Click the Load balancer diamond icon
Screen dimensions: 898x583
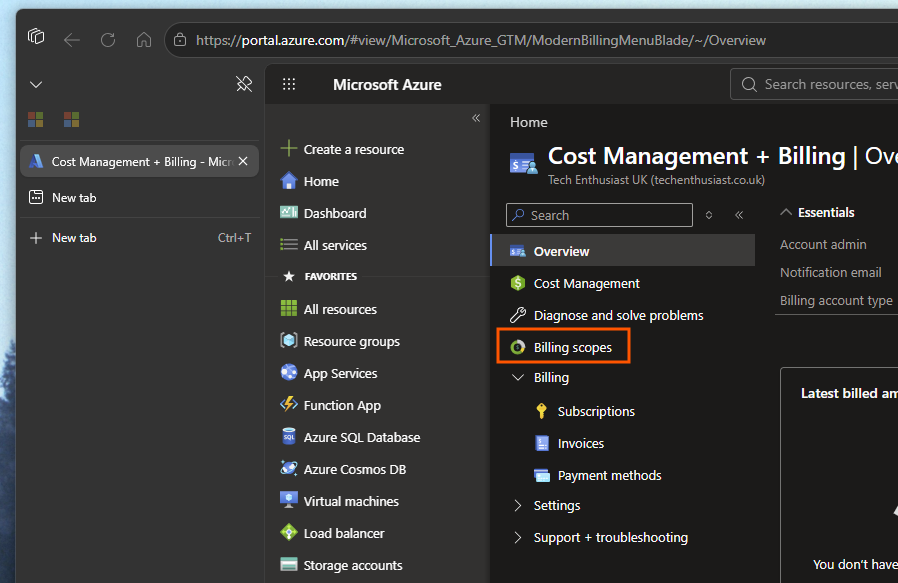coord(289,532)
